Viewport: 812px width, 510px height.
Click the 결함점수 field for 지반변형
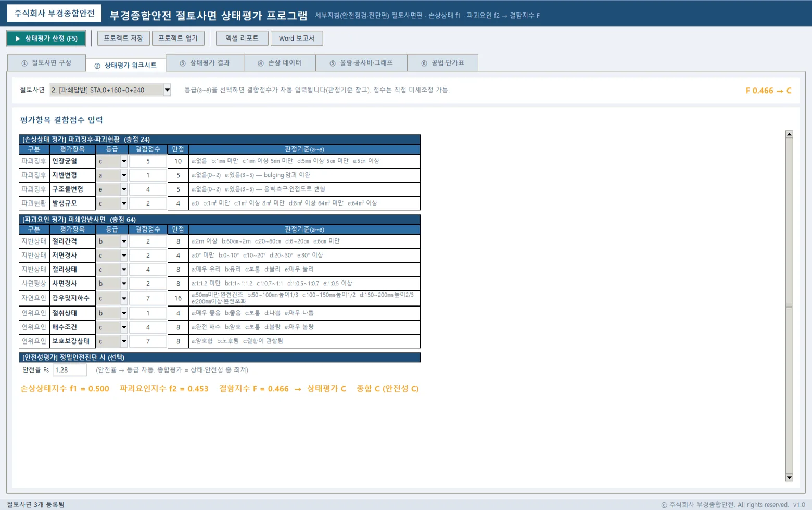(x=148, y=175)
